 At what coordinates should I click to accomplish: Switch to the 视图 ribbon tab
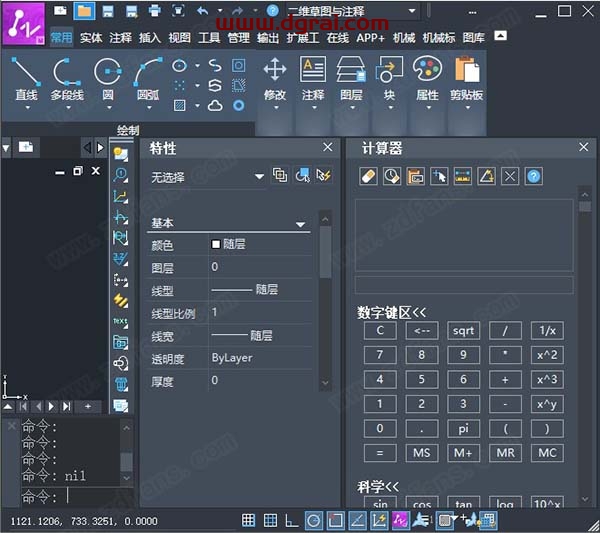click(x=179, y=38)
